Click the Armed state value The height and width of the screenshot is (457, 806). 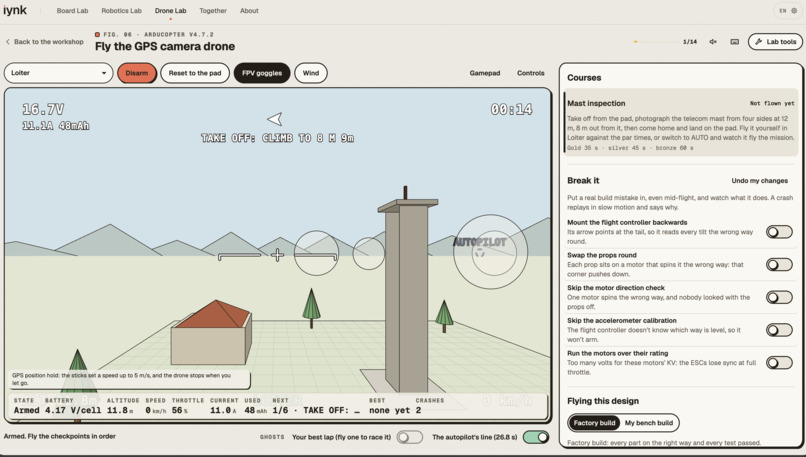pyautogui.click(x=27, y=410)
